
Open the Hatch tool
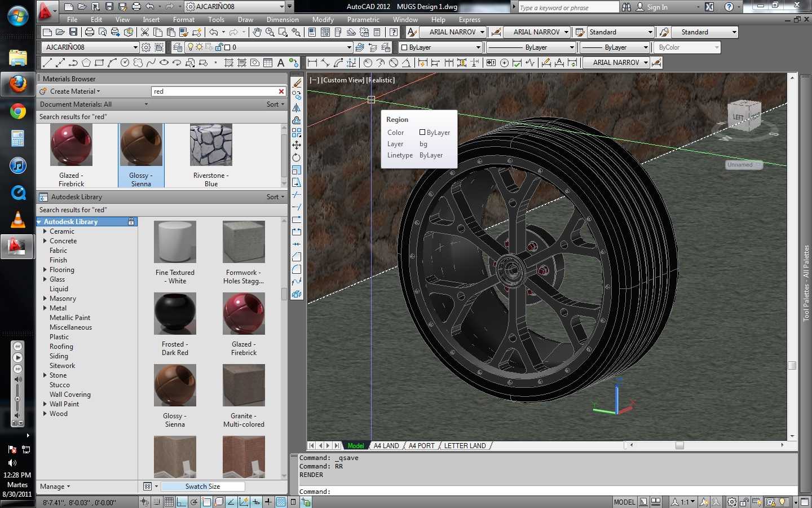point(229,63)
